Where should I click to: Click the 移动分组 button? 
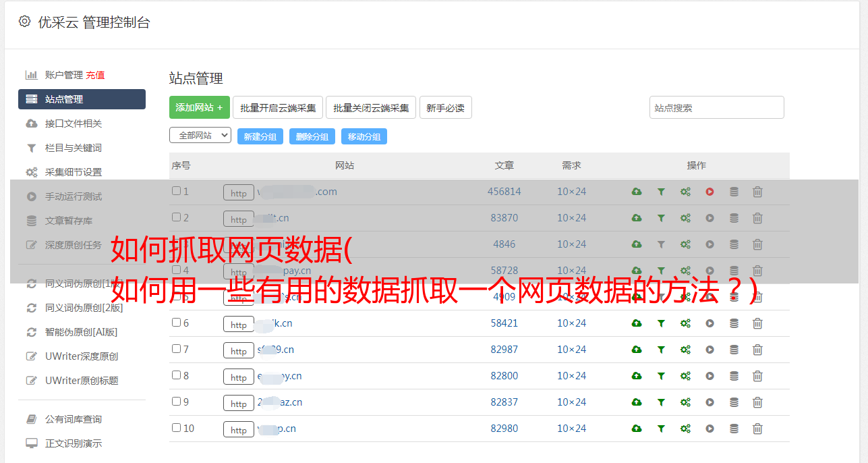[364, 136]
